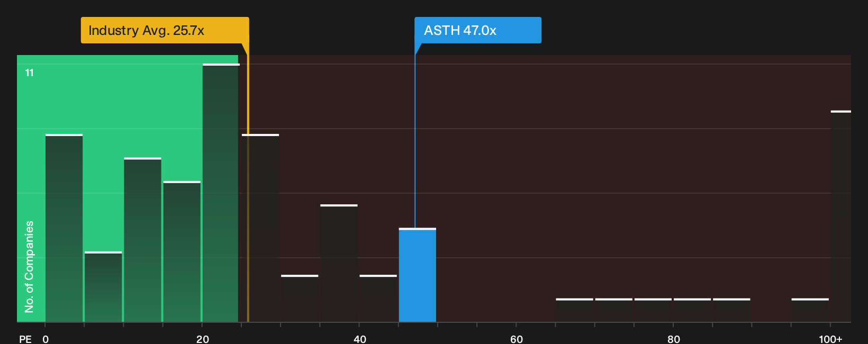Click the No. of Companies axis label

pyautogui.click(x=29, y=267)
